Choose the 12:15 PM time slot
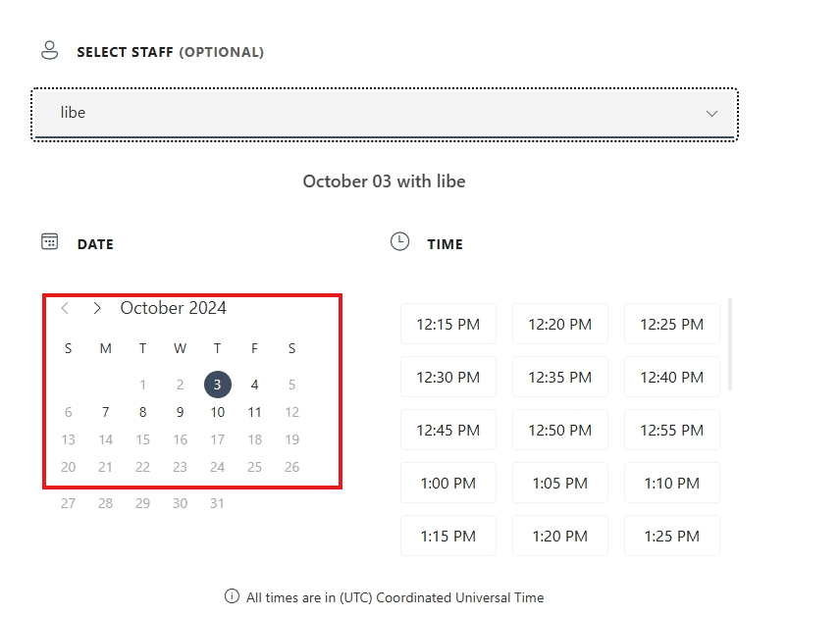Viewport: 840px width, 617px height. [x=448, y=324]
